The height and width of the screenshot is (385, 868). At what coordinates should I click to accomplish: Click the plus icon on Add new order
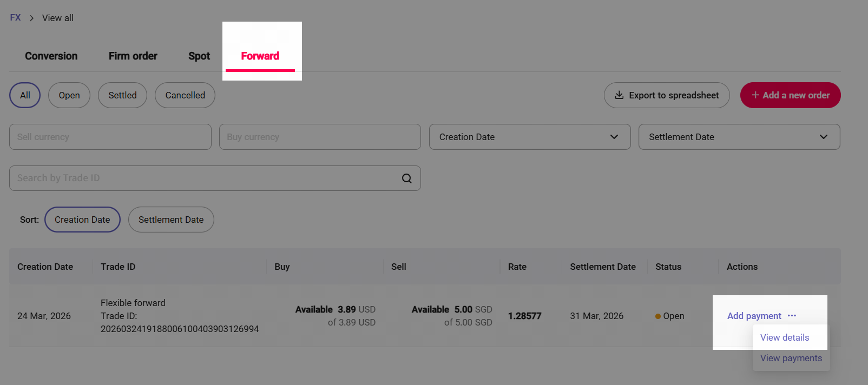755,95
